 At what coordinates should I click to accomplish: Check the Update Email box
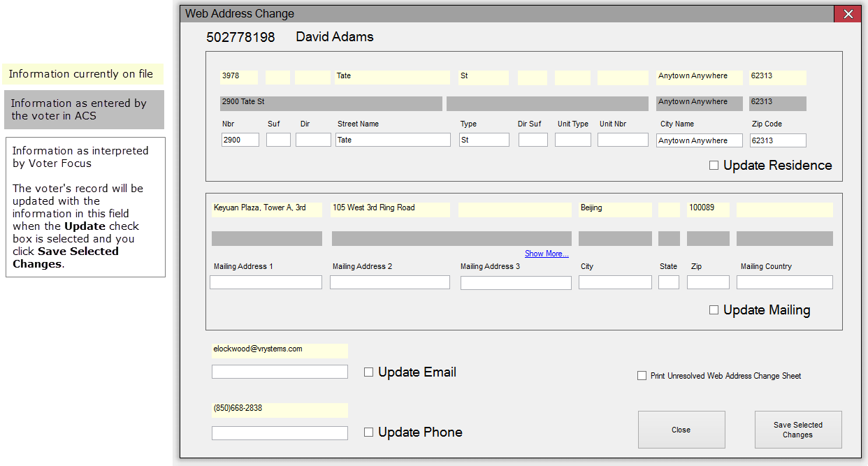(x=368, y=372)
